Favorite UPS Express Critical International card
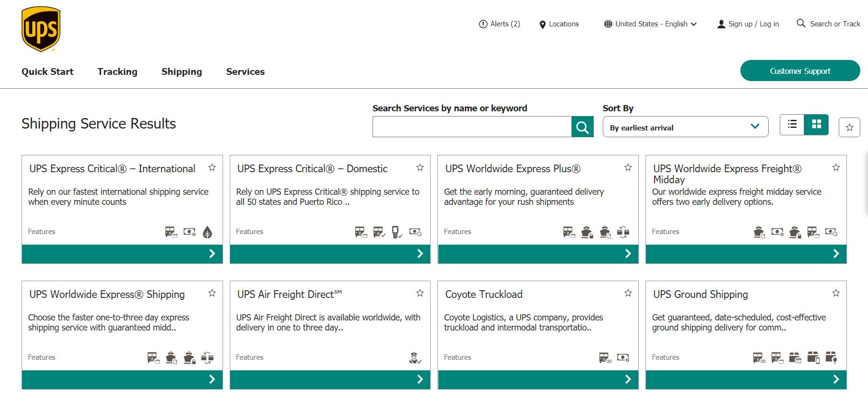Viewport: 868px width, 402px height. tap(212, 167)
